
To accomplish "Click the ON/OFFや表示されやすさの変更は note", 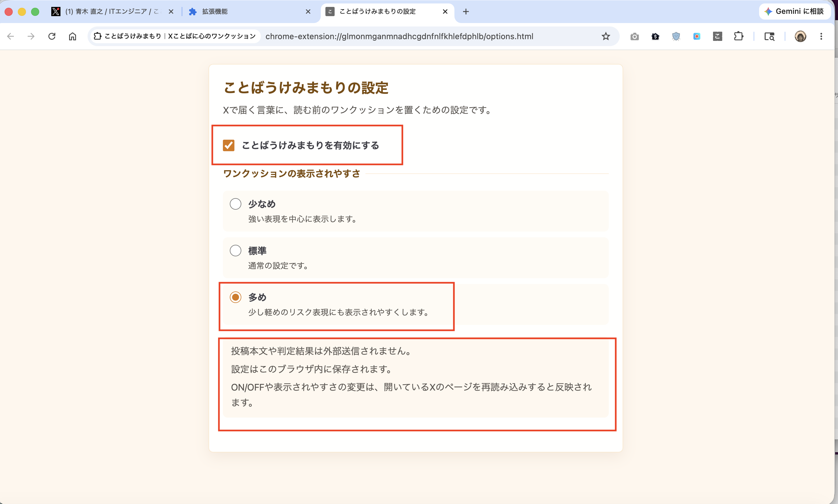I will click(x=411, y=395).
